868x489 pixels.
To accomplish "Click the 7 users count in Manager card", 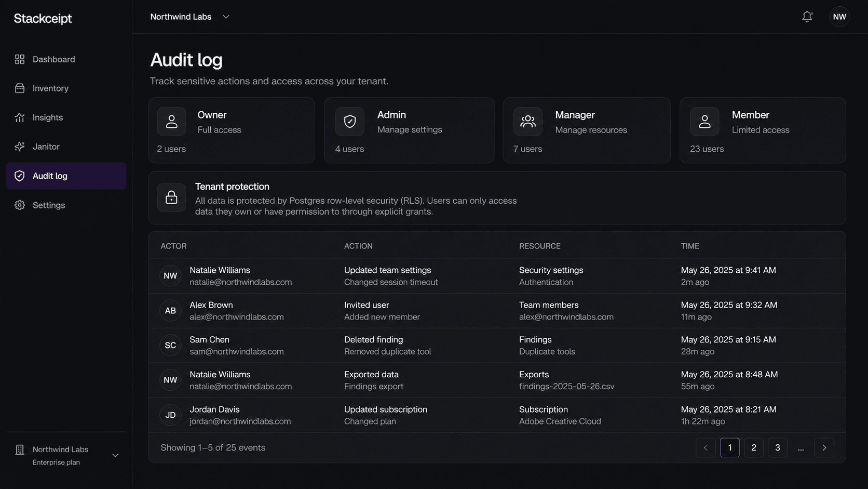I will pos(527,149).
